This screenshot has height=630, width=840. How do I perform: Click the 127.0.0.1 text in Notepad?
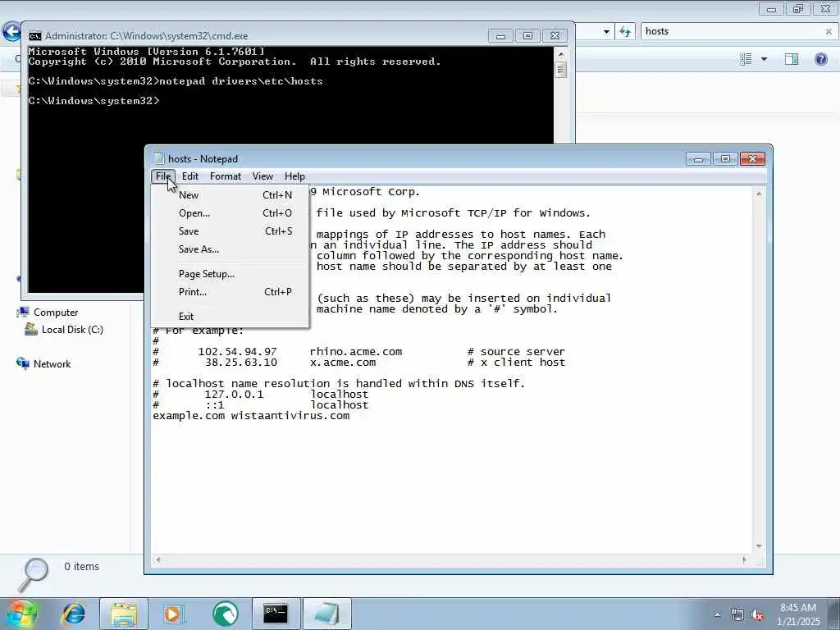234,395
